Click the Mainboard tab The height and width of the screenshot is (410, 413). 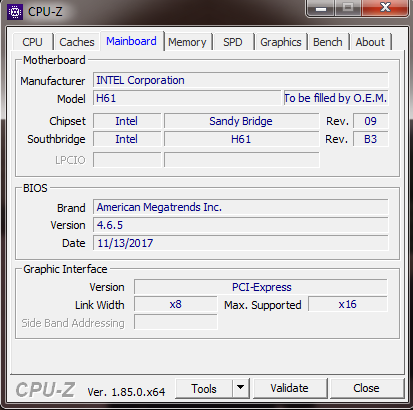pos(131,41)
